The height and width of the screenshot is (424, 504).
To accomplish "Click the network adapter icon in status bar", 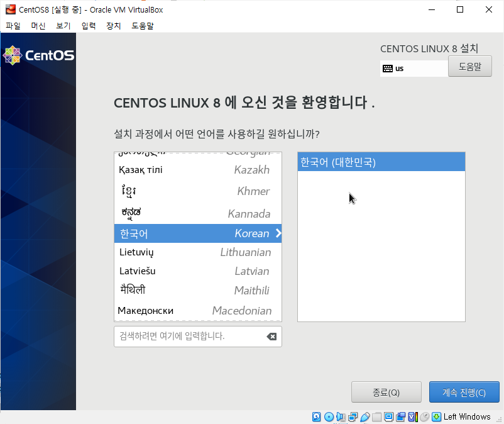I will coord(353,417).
